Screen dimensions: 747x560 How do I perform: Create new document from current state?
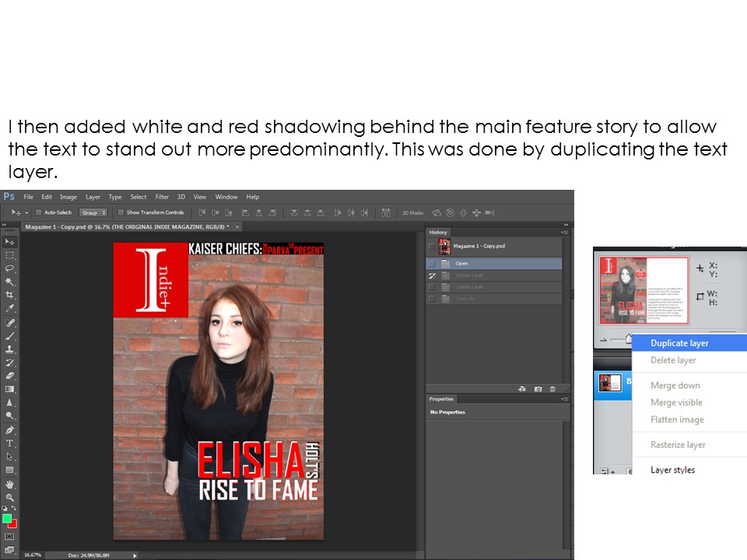pyautogui.click(x=522, y=389)
